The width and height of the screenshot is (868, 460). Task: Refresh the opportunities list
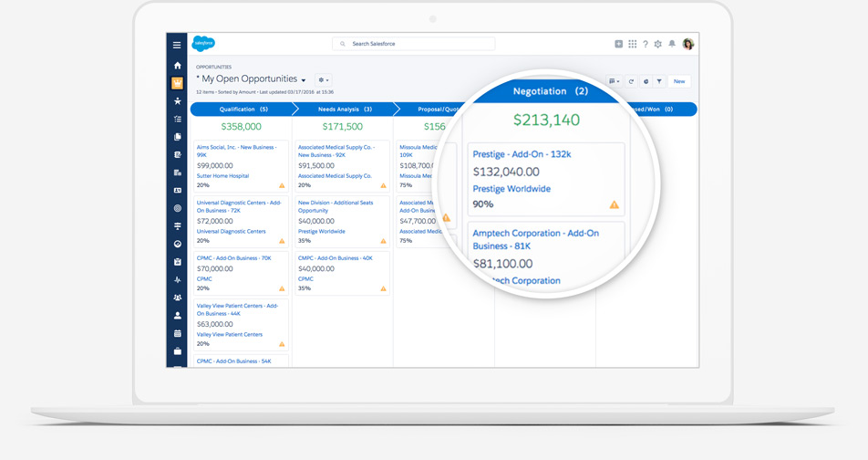pyautogui.click(x=631, y=81)
